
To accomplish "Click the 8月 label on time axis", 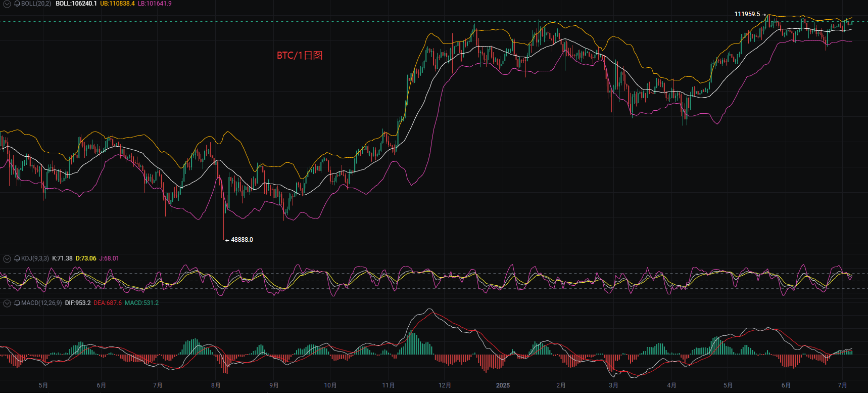I will [x=216, y=385].
